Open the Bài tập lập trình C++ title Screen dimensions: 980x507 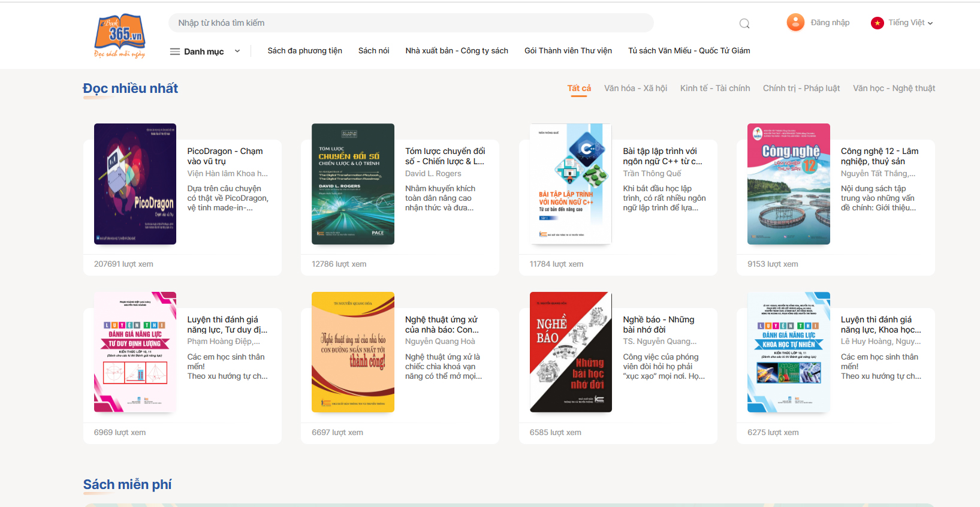click(662, 156)
